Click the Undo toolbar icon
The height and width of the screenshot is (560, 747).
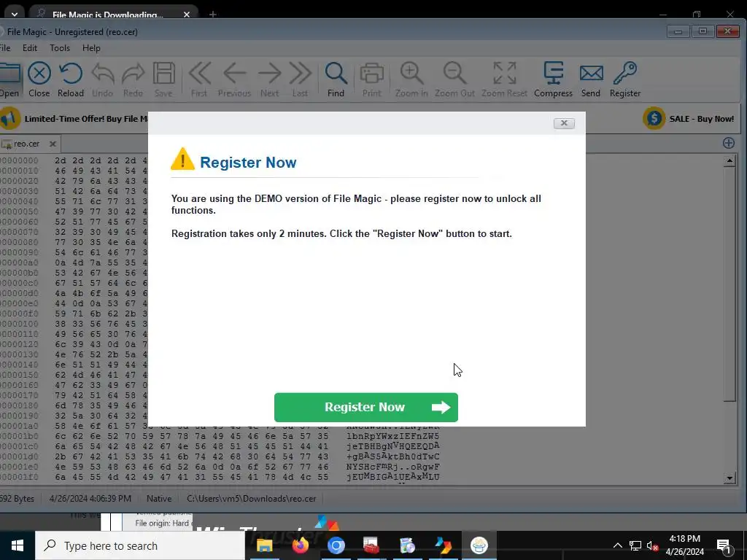[x=102, y=79]
